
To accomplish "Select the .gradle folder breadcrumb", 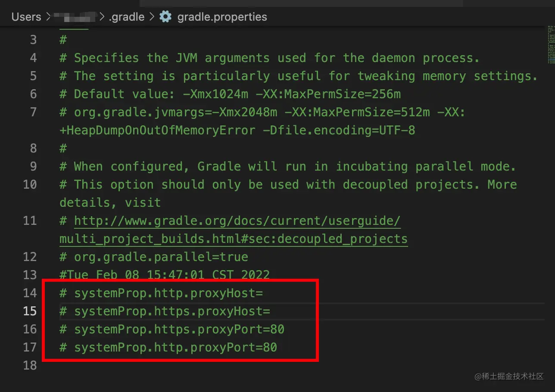I will pyautogui.click(x=126, y=17).
